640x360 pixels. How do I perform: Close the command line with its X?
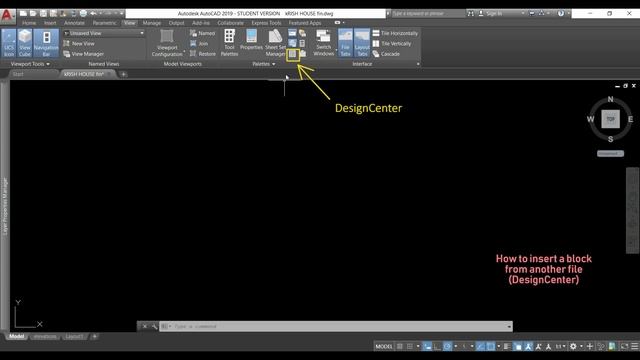(x=144, y=327)
